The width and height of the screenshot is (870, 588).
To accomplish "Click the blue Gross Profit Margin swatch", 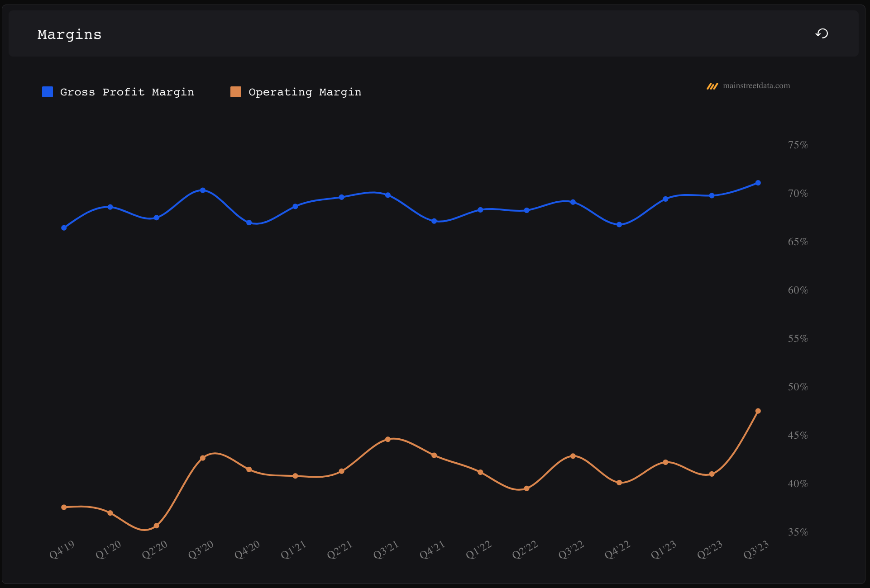I will [48, 92].
